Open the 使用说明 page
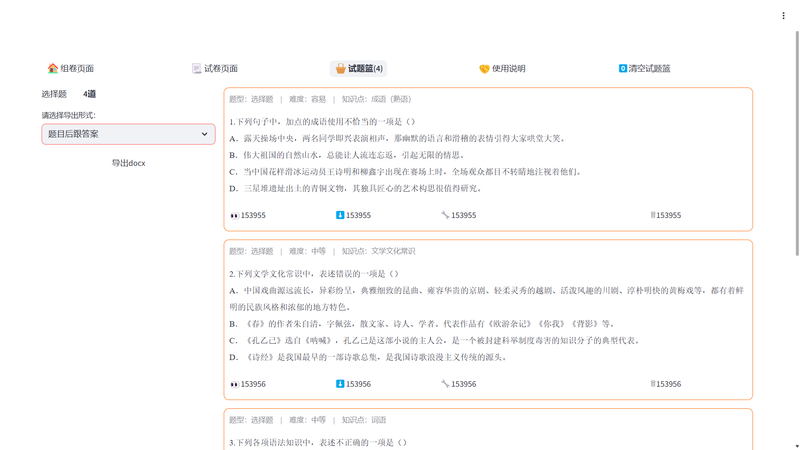This screenshot has height=450, width=800. coord(502,69)
